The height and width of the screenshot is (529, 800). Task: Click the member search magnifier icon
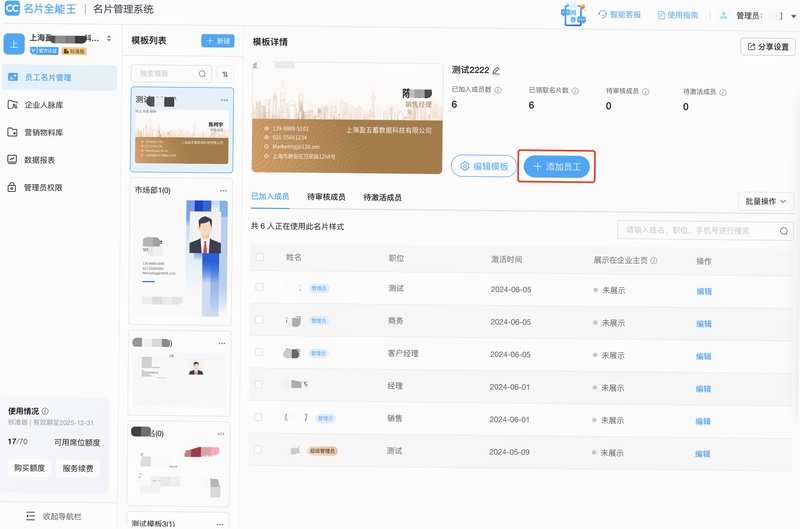[784, 232]
